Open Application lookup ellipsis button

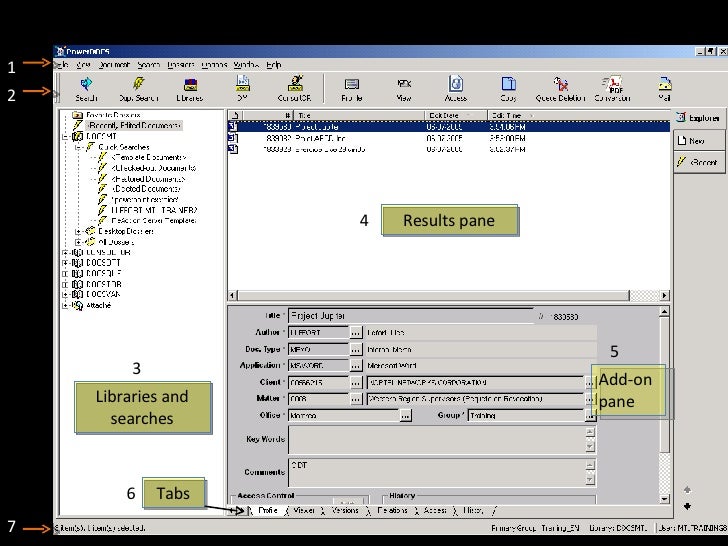[356, 366]
